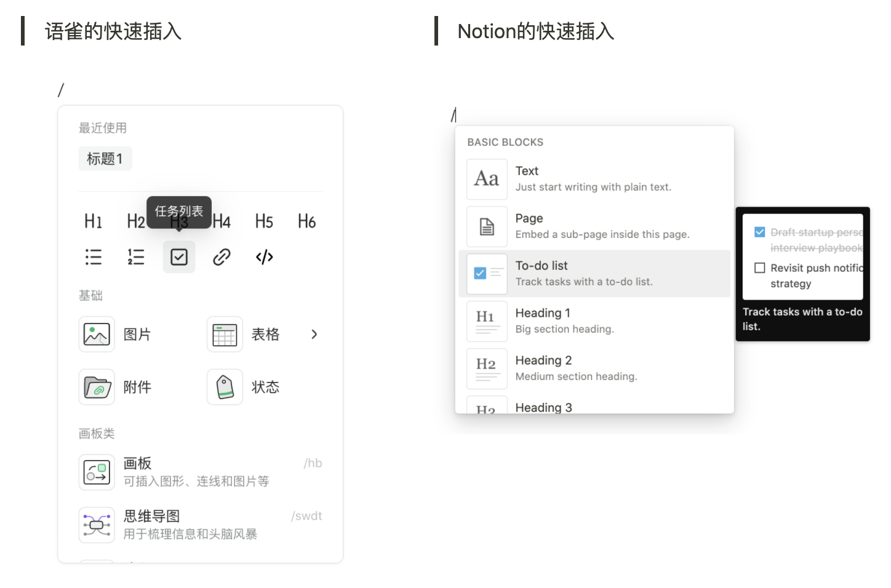Insert a bulleted list icon
This screenshot has width=891, height=588.
[x=94, y=256]
